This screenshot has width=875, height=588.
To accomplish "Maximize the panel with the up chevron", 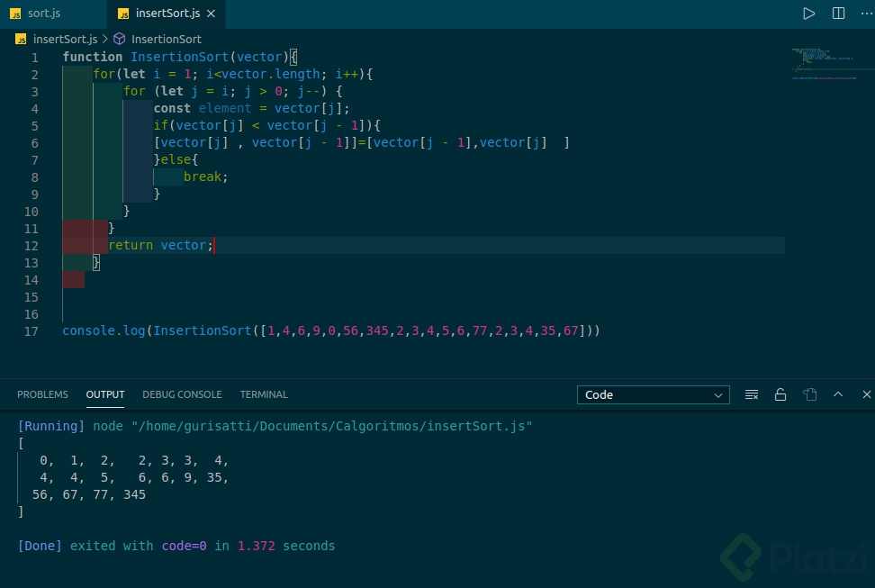I will (838, 394).
